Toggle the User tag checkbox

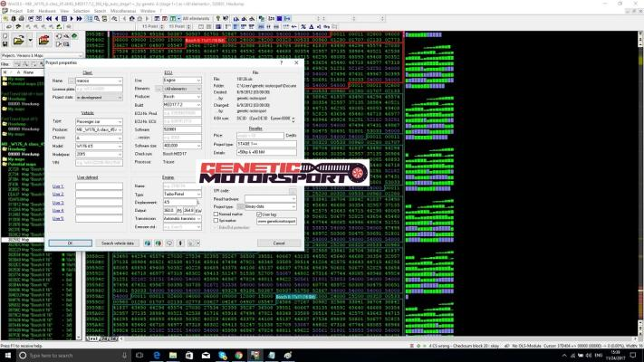pyautogui.click(x=258, y=214)
